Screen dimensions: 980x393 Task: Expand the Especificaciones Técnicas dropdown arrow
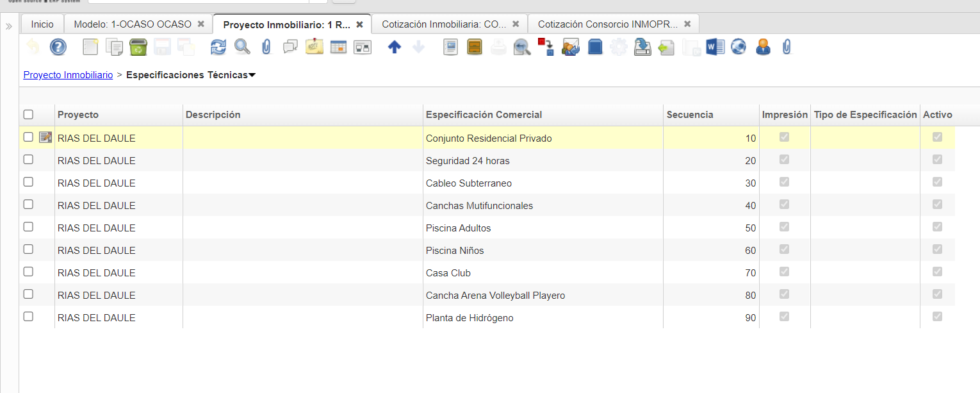pos(252,76)
